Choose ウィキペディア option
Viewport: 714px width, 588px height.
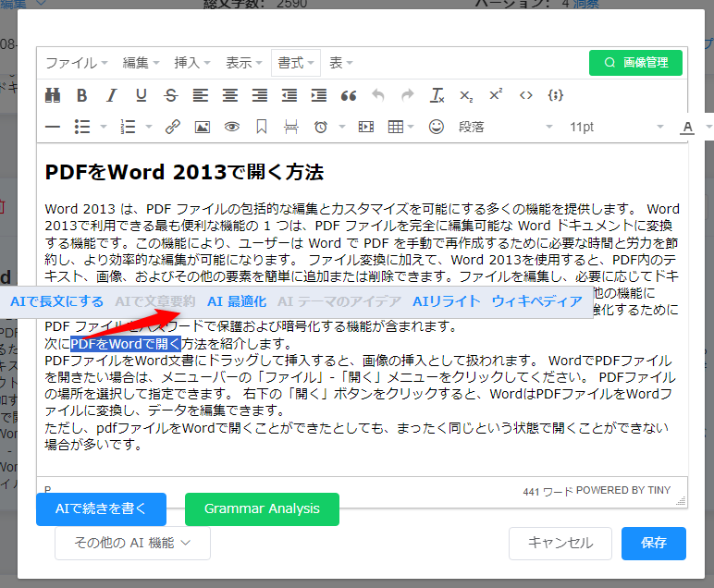pyautogui.click(x=536, y=301)
